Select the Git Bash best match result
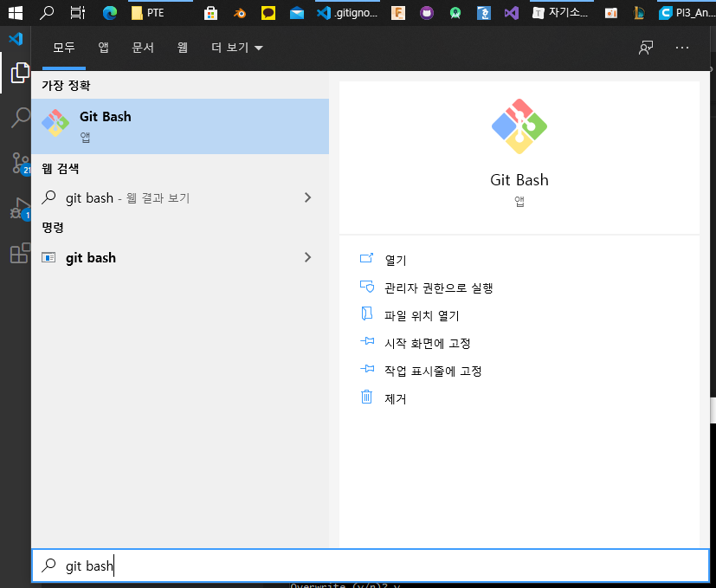Viewport: 716px width, 588px height. [180, 126]
